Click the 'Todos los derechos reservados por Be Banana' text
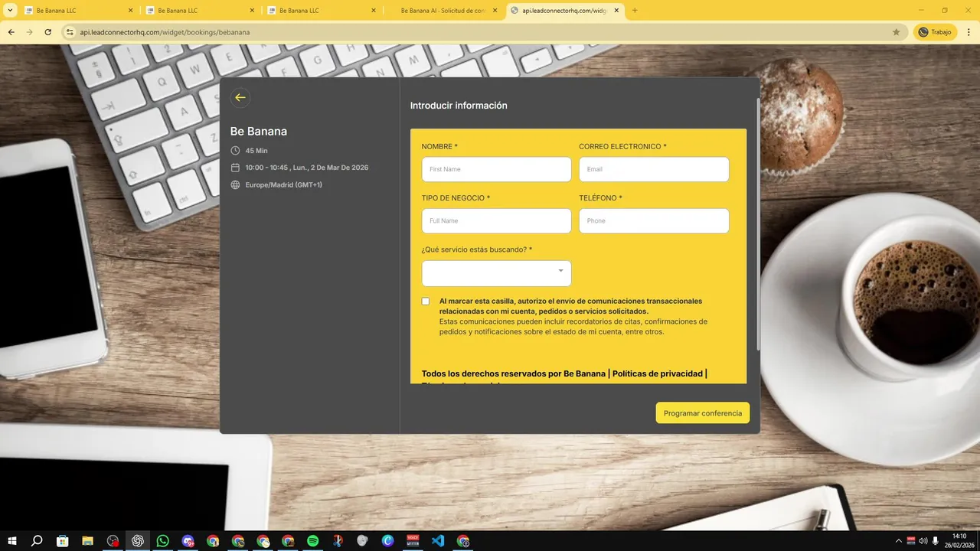 pyautogui.click(x=513, y=373)
